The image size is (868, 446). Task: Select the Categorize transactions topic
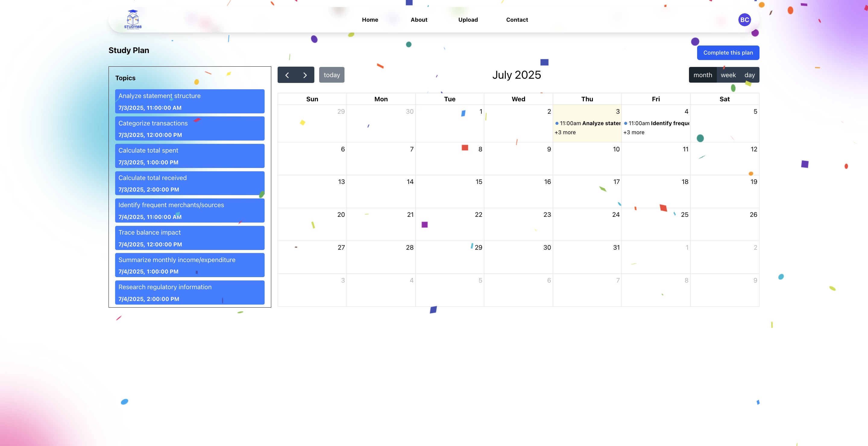point(190,128)
